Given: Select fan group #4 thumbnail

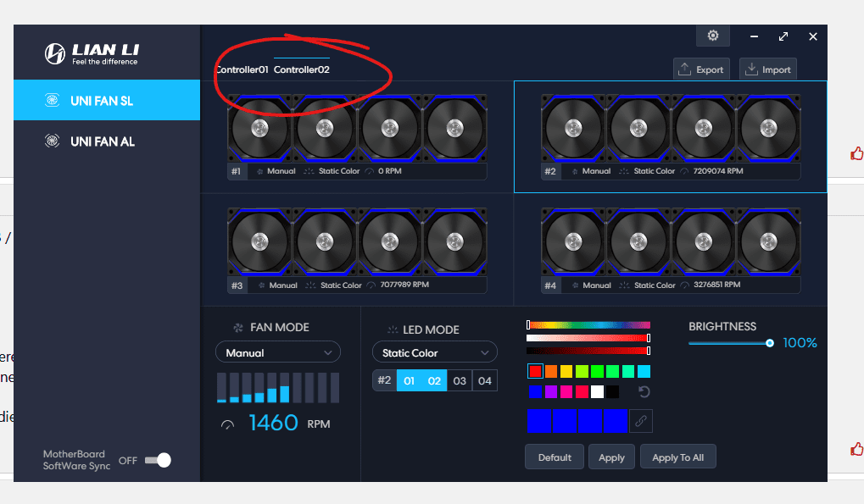Looking at the screenshot, I should [671, 241].
